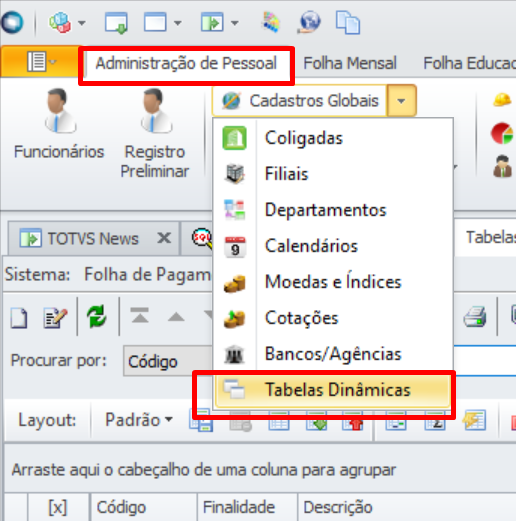Image resolution: width=516 pixels, height=521 pixels.
Task: Click the copy documents icon
Action: pyautogui.click(x=348, y=22)
